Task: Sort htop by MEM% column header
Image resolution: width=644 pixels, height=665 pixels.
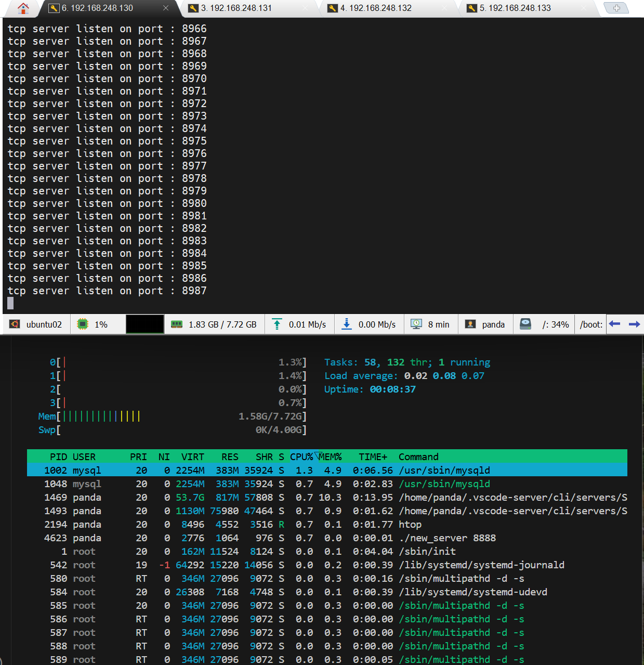Action: point(330,457)
